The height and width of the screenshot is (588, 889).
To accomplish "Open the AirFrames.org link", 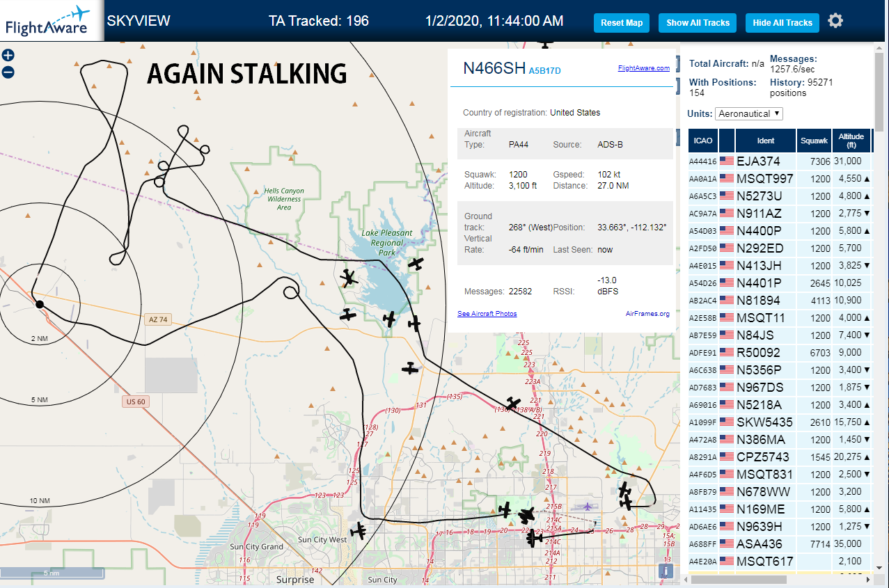I will coord(647,314).
